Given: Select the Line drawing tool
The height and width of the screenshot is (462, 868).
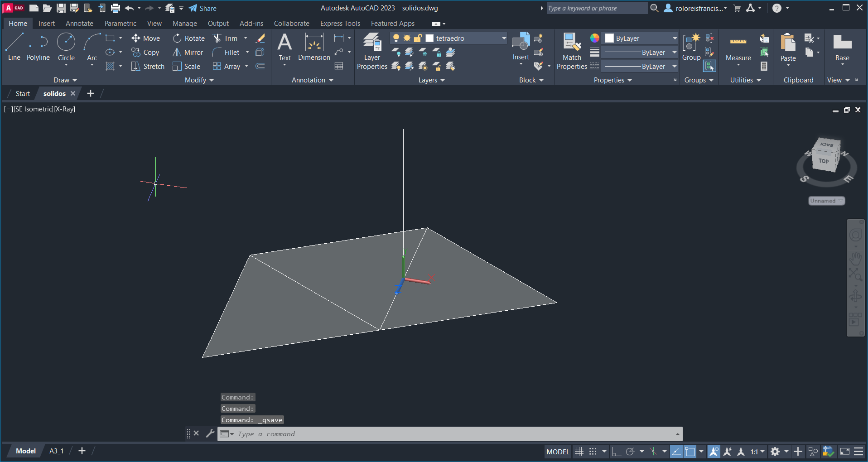Looking at the screenshot, I should coord(14,47).
